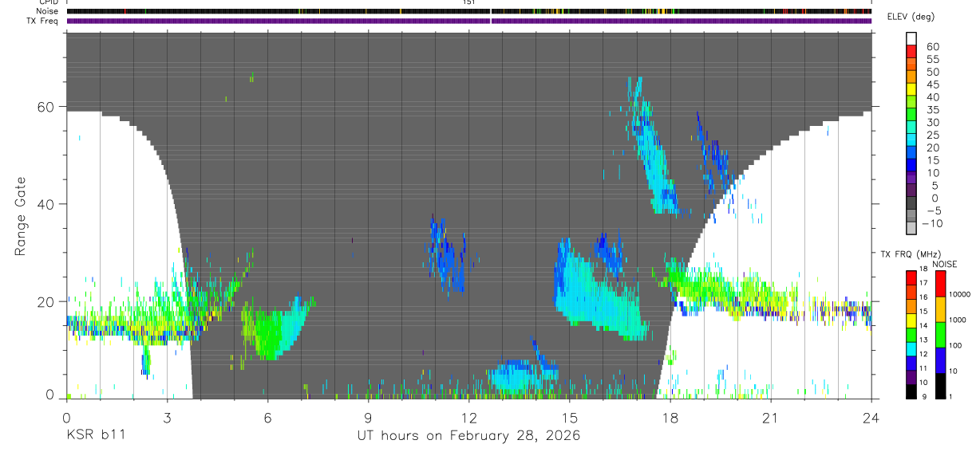The height and width of the screenshot is (452, 980).
Task: Click the "60" tick on Range Gate axis
Action: (x=46, y=106)
